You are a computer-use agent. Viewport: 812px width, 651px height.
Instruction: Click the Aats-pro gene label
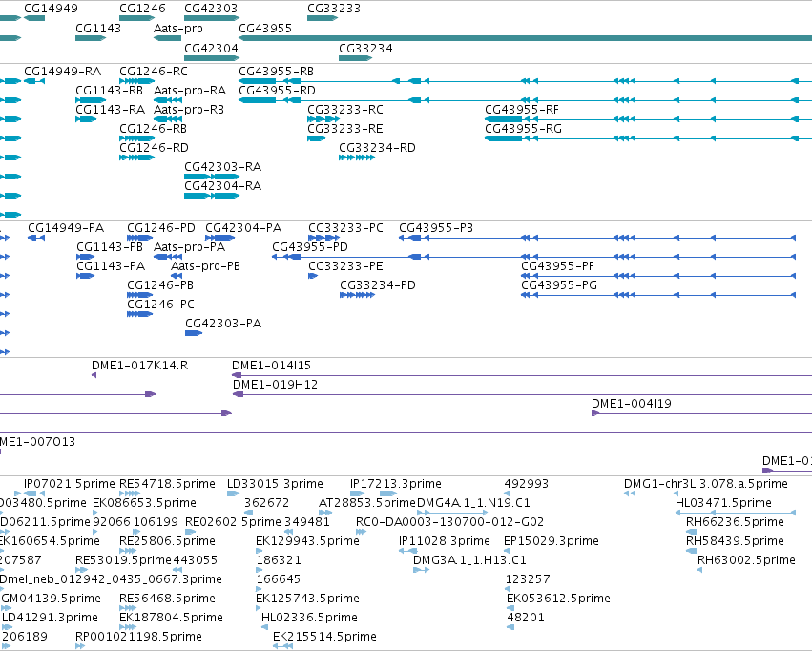tap(178, 29)
